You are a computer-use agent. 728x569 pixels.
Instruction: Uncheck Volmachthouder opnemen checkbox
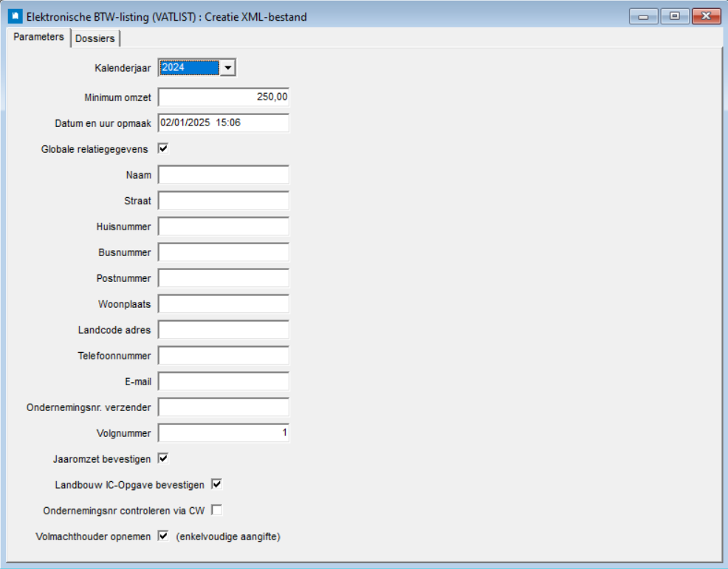pyautogui.click(x=163, y=536)
